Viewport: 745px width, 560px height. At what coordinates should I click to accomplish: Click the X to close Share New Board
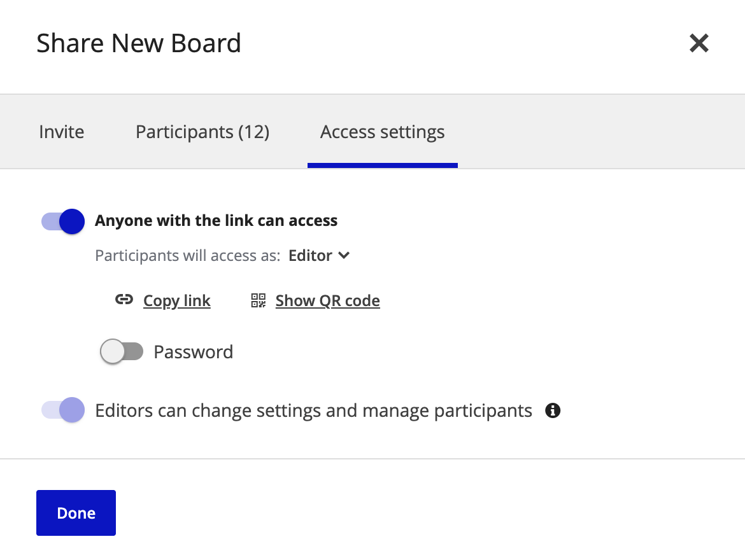point(699,43)
